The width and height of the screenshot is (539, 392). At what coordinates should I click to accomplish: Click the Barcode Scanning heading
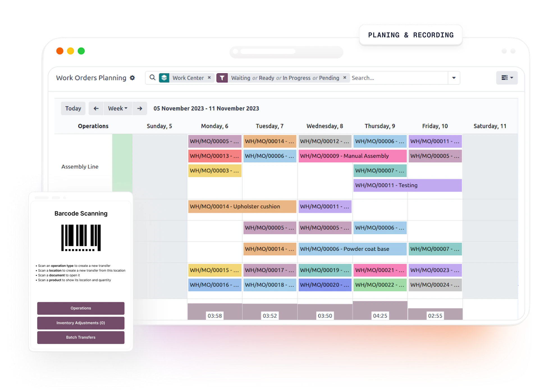click(81, 214)
